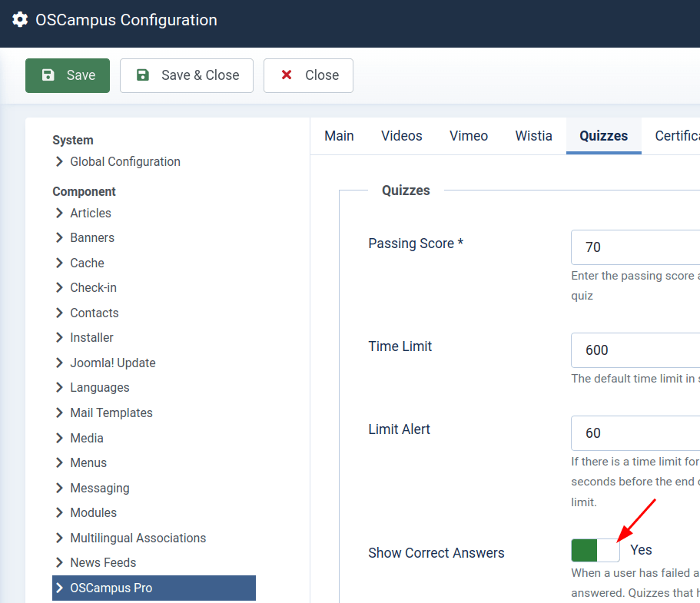Click the floppy icon on Save & Close

pyautogui.click(x=143, y=75)
